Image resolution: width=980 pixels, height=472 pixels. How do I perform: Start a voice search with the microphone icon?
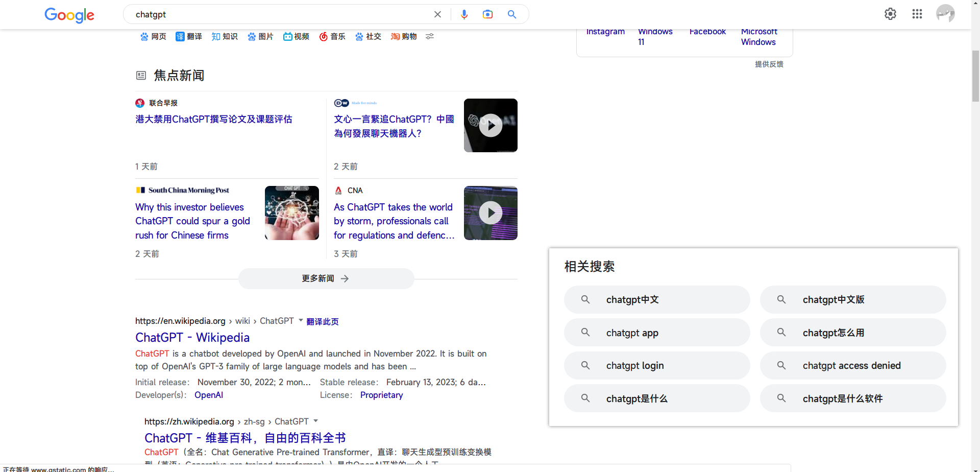pyautogui.click(x=464, y=14)
